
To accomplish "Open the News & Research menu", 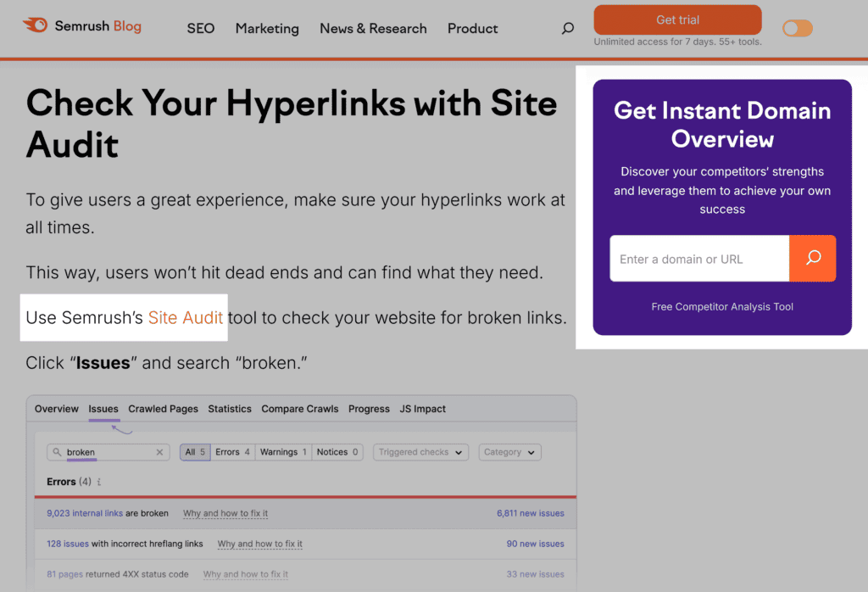I will 373,28.
